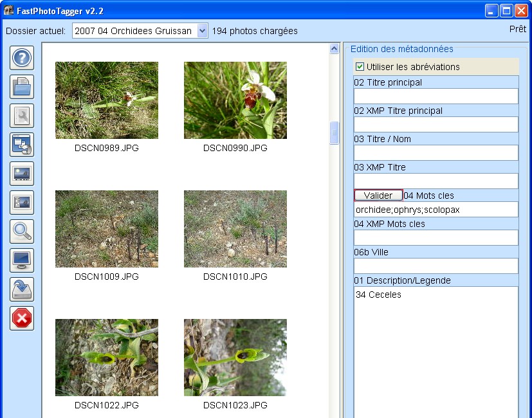Click the 01 Description/Legende label

[x=403, y=280]
